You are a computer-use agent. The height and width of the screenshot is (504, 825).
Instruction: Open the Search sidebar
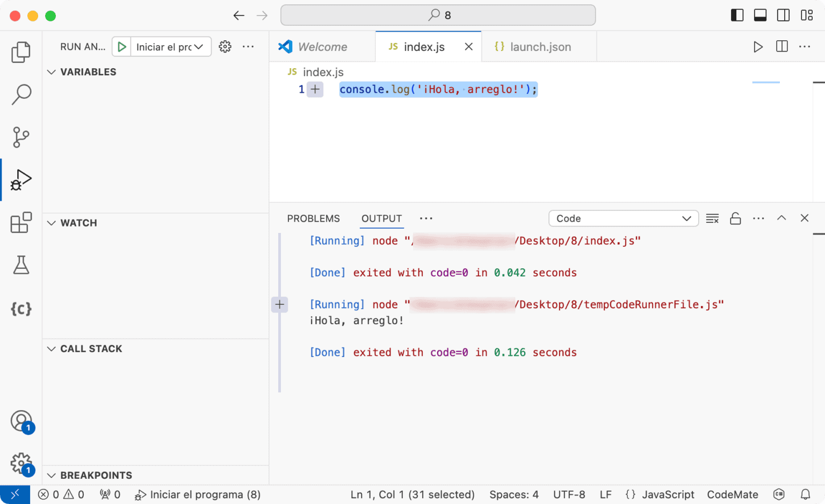click(x=20, y=94)
